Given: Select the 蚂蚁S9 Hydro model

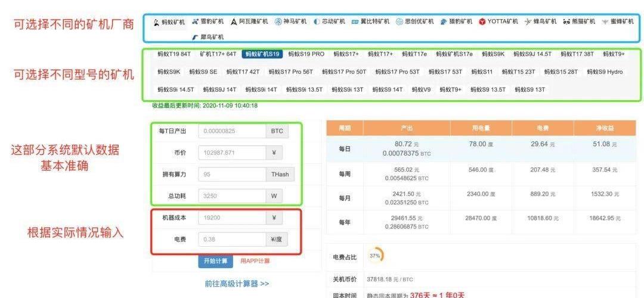Looking at the screenshot, I should point(605,72).
